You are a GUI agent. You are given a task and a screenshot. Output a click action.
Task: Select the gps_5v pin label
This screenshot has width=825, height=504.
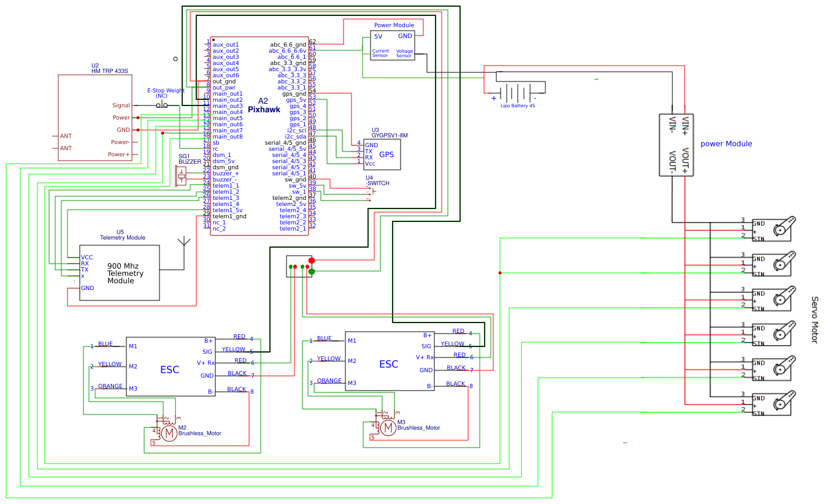tap(296, 100)
